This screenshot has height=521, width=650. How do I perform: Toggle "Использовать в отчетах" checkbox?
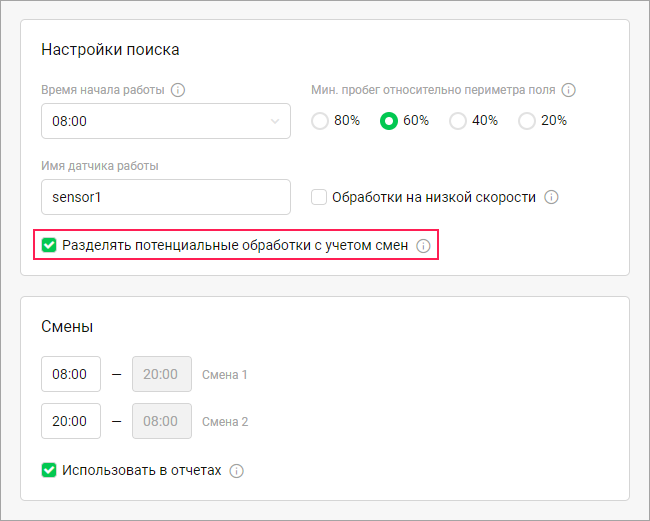click(x=49, y=470)
